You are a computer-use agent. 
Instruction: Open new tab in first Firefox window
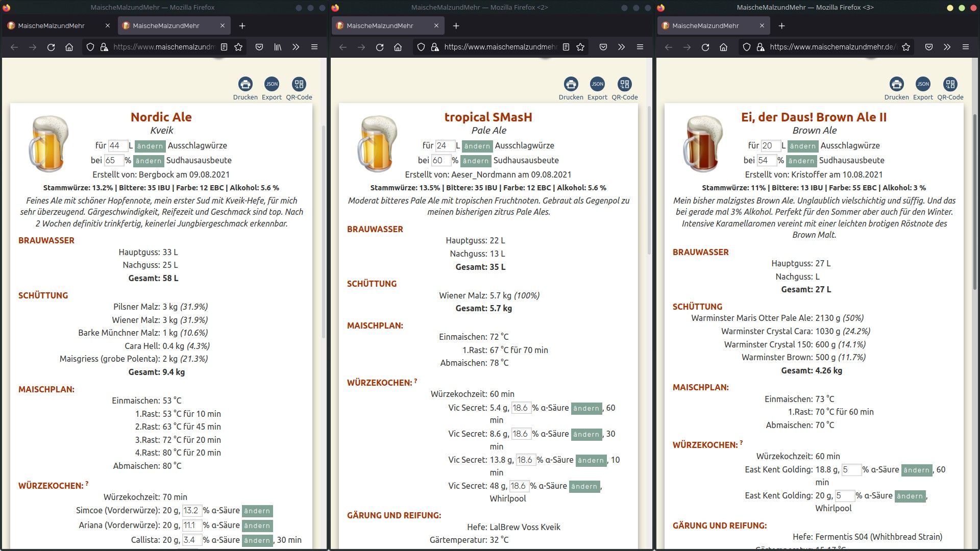(x=242, y=26)
